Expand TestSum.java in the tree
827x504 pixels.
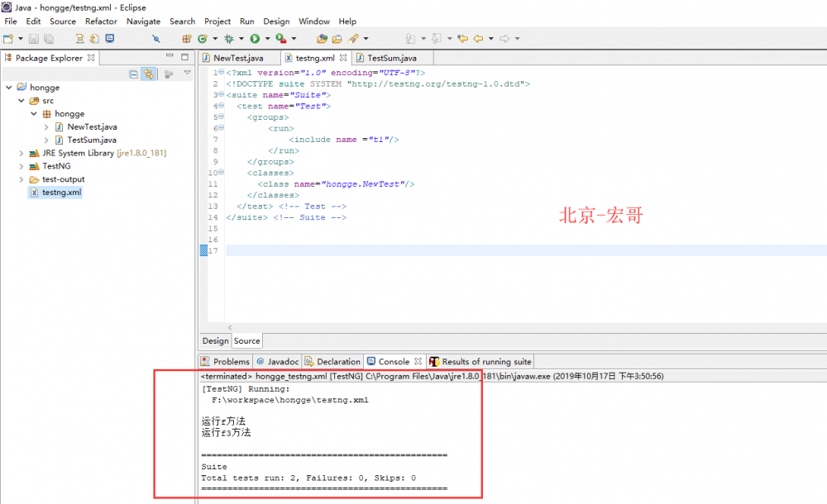tap(46, 140)
